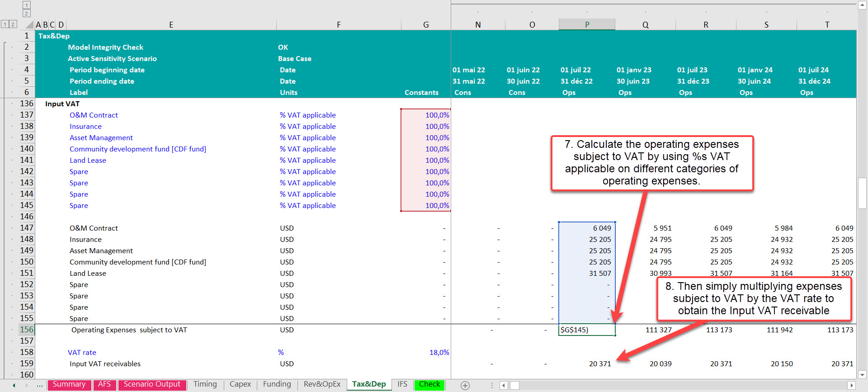
Task: Click VAT rate value 18,0%
Action: point(439,352)
